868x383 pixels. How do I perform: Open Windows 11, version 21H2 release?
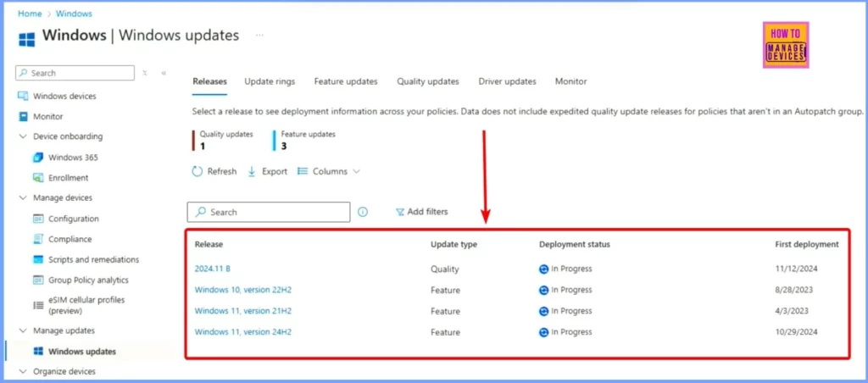pos(243,310)
